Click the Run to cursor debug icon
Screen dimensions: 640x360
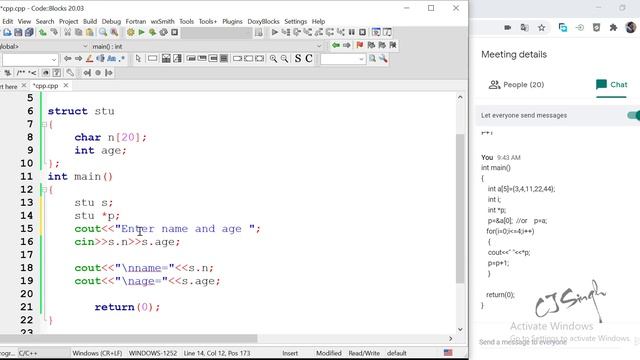click(286, 32)
